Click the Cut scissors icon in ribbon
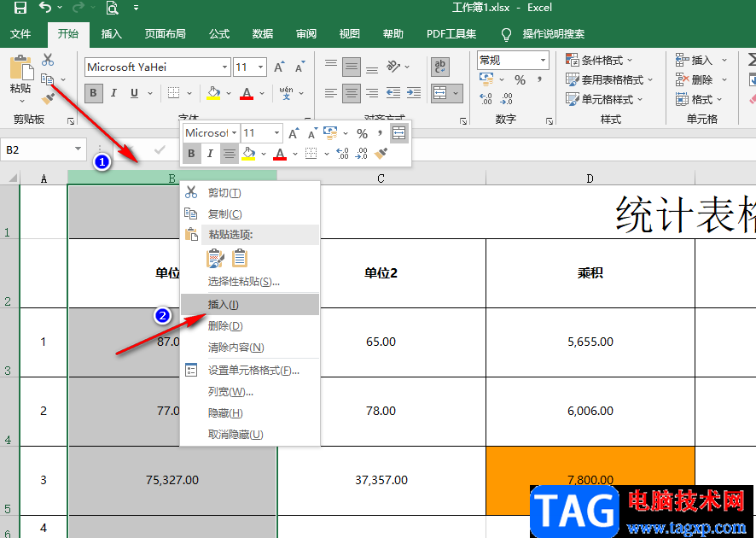756x538 pixels. click(x=47, y=60)
